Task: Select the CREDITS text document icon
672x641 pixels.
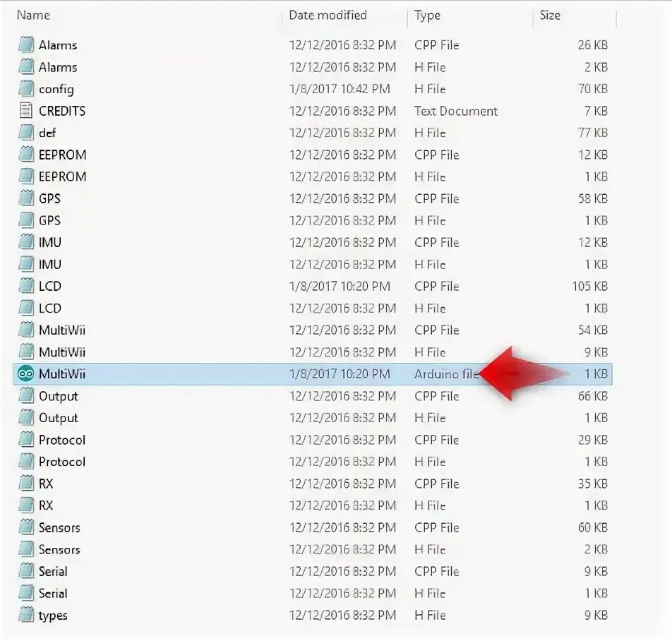Action: [26, 111]
